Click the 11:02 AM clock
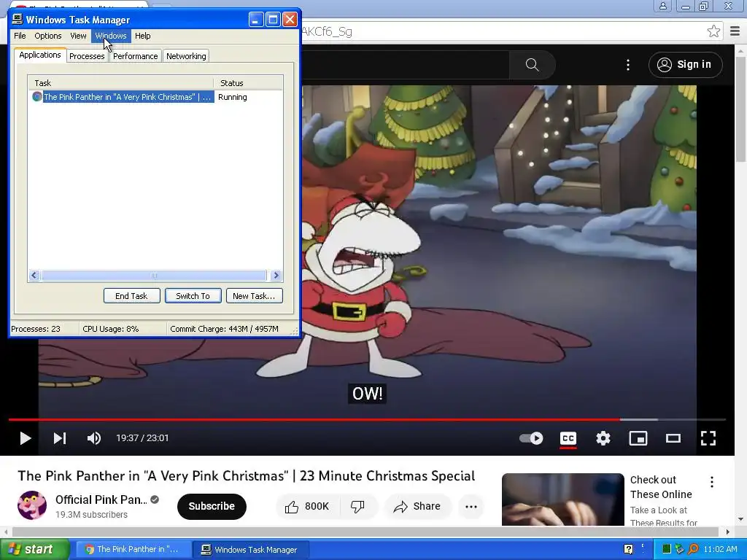 [x=720, y=550]
